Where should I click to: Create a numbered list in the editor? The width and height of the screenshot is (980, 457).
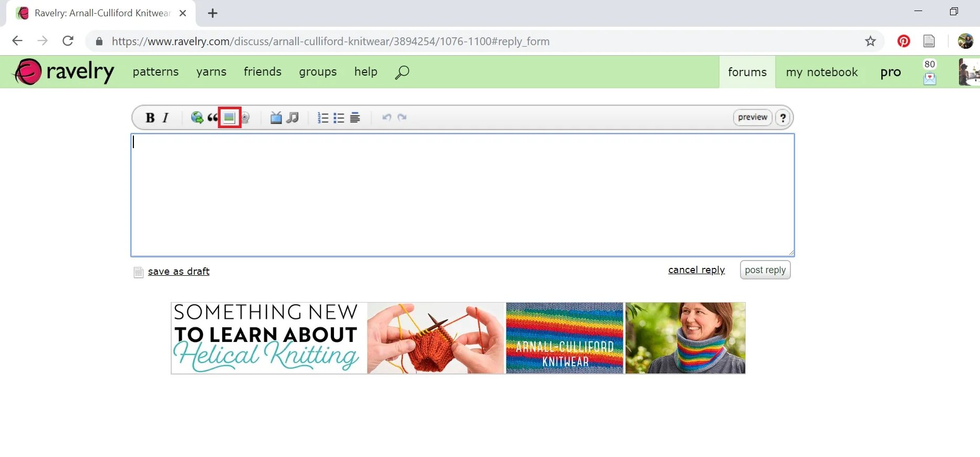pos(323,118)
